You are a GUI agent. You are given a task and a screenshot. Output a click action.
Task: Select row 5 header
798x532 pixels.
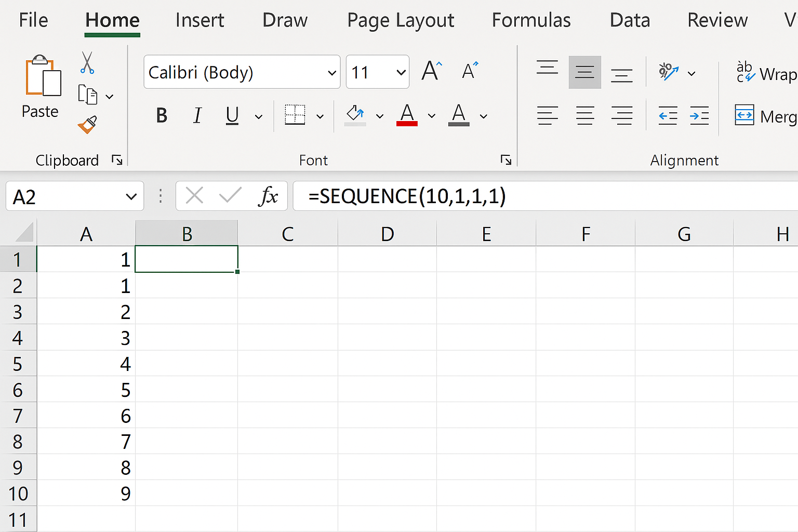click(18, 363)
